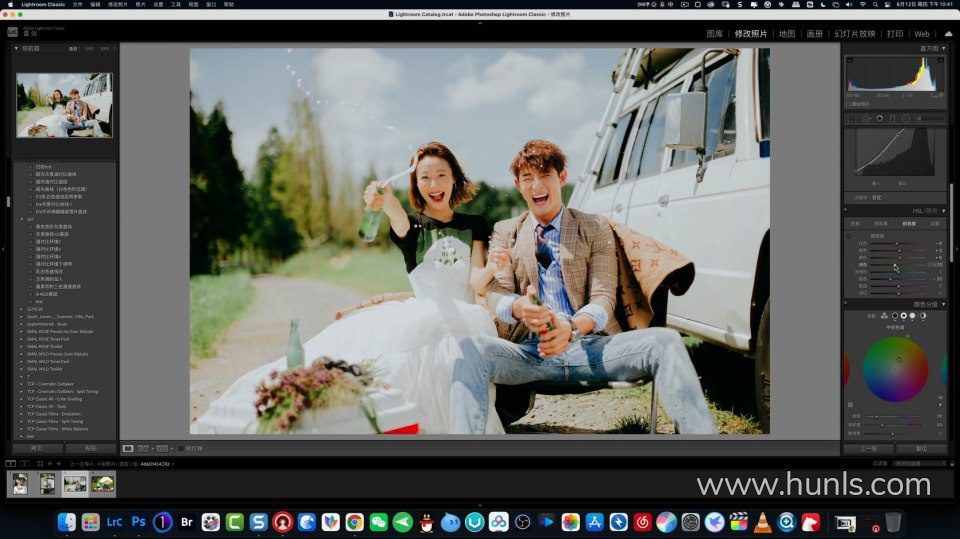Viewport: 960px width, 539px height.
Task: Toggle the 原始照片 checkbox under histogram
Action: (x=849, y=103)
